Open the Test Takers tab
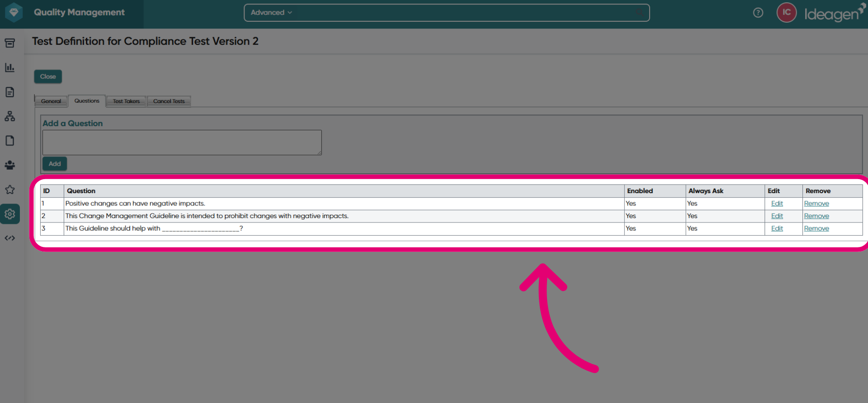The width and height of the screenshot is (868, 403). [126, 101]
